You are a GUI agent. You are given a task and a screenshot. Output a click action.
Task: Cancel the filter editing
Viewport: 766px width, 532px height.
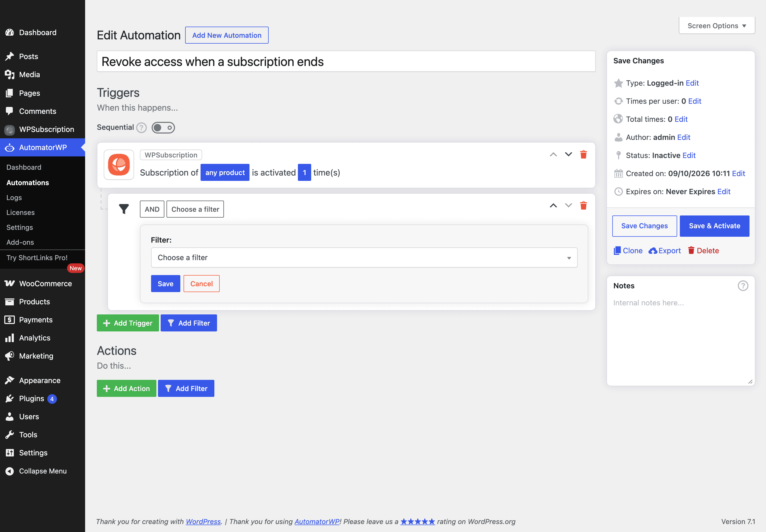[201, 284]
